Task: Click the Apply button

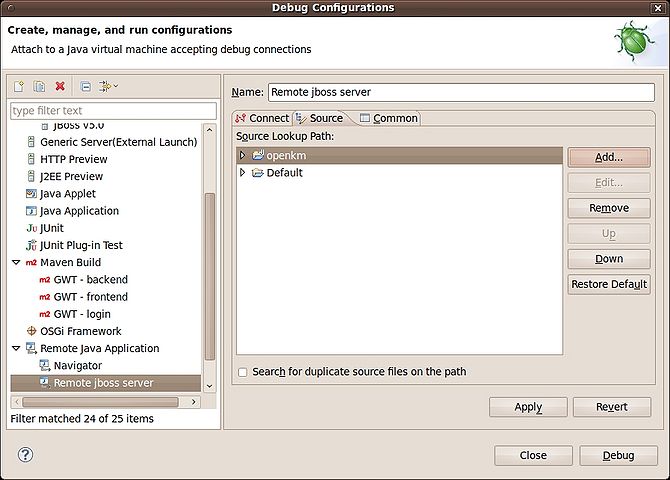Action: (528, 407)
